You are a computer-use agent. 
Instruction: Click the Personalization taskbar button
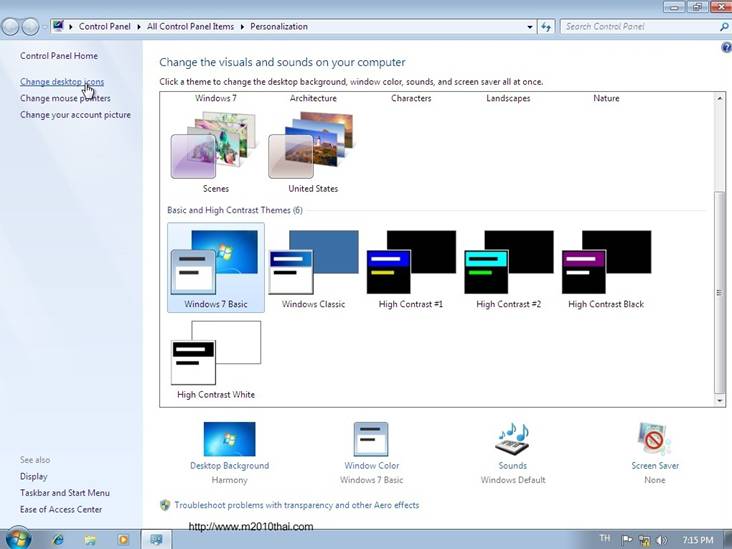pyautogui.click(x=156, y=540)
